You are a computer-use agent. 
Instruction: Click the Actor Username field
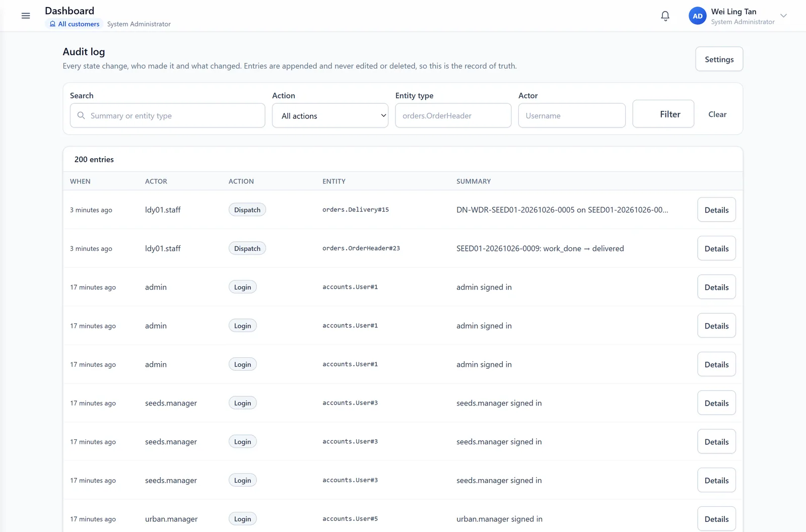572,115
